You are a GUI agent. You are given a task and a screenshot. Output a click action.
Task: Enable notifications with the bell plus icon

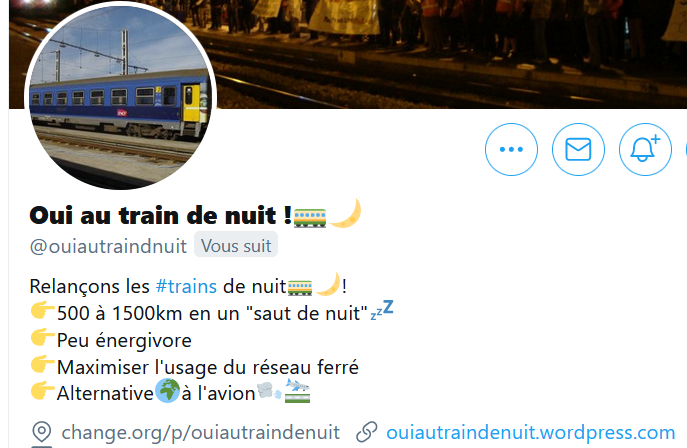point(645,149)
